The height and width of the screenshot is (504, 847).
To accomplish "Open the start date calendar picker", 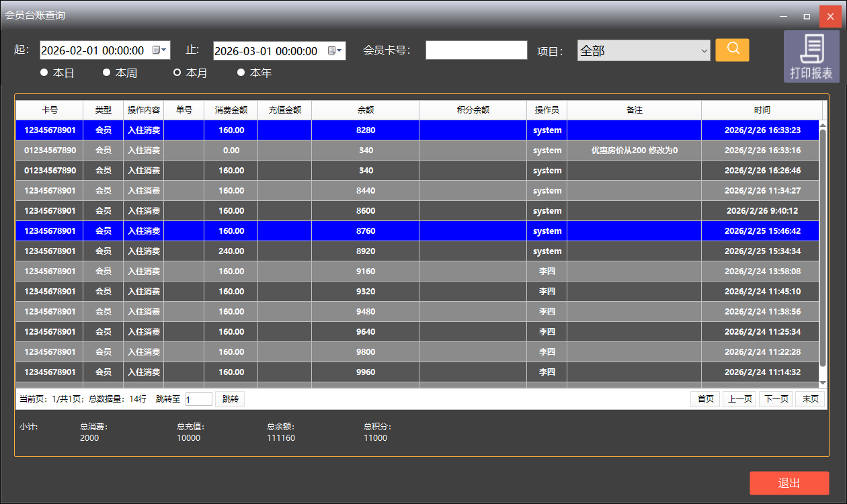I will point(159,50).
